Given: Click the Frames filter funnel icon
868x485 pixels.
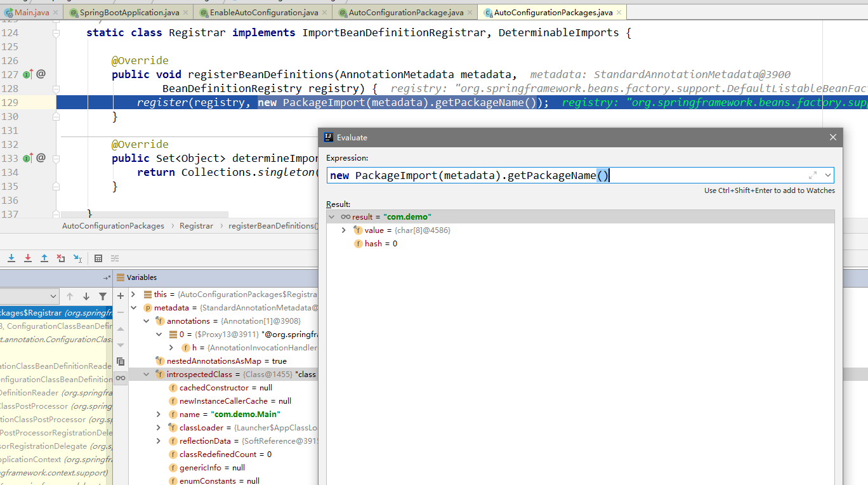Looking at the screenshot, I should pos(103,296).
